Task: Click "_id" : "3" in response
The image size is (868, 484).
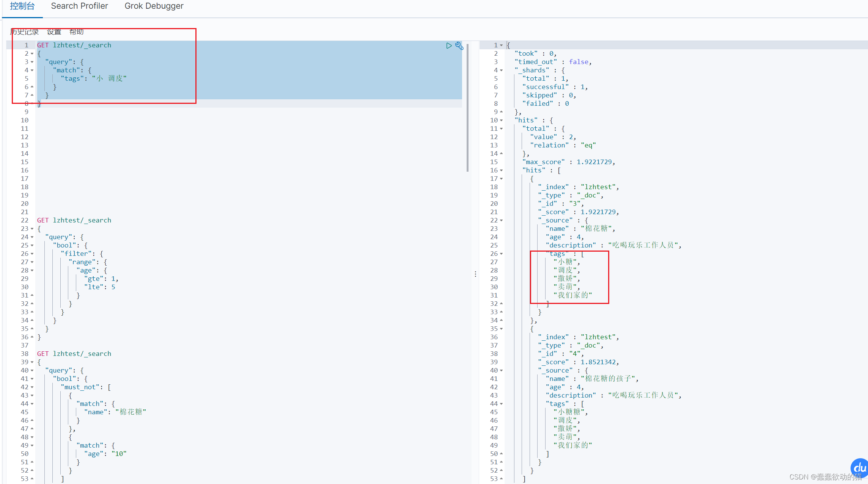Action: point(561,204)
